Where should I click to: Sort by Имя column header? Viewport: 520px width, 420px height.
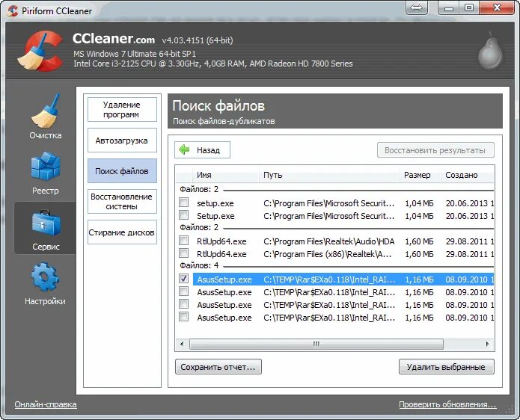point(225,175)
